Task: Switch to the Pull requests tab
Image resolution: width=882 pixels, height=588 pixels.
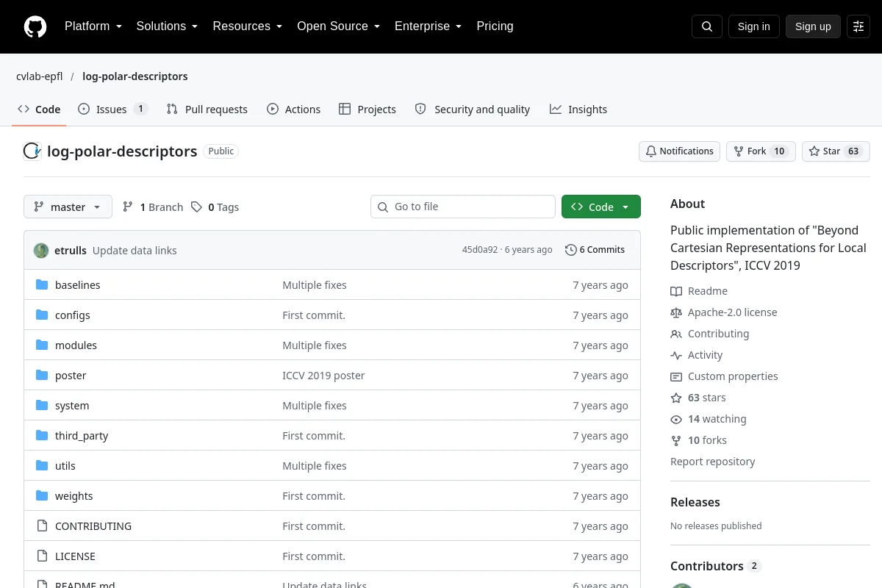Action: click(207, 110)
